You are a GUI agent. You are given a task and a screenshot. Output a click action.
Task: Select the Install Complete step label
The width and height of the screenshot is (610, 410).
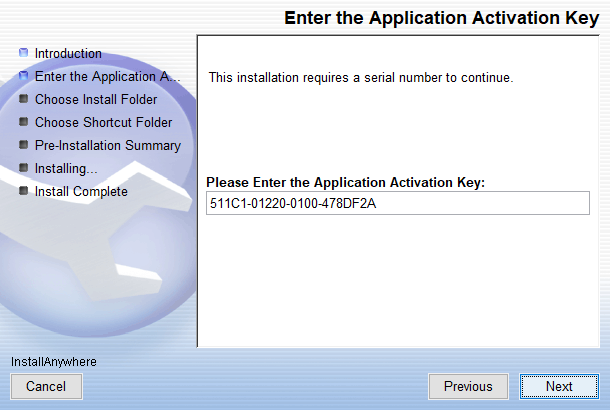pyautogui.click(x=81, y=191)
